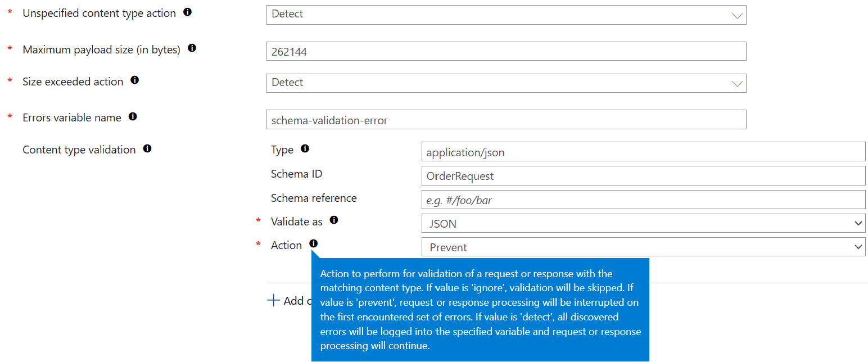
Task: Click the Maximum payload size (in bytes) label
Action: pos(101,49)
